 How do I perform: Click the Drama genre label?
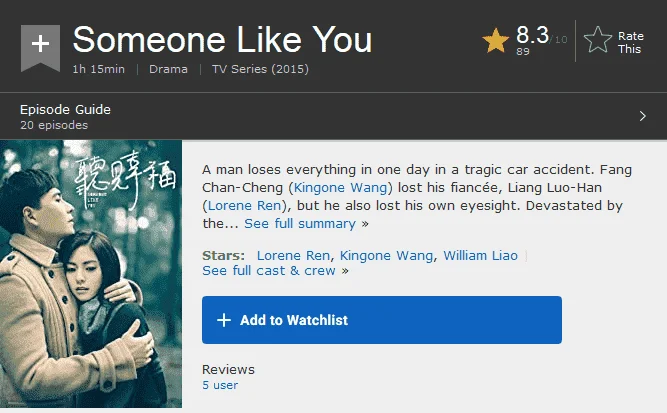[x=168, y=69]
